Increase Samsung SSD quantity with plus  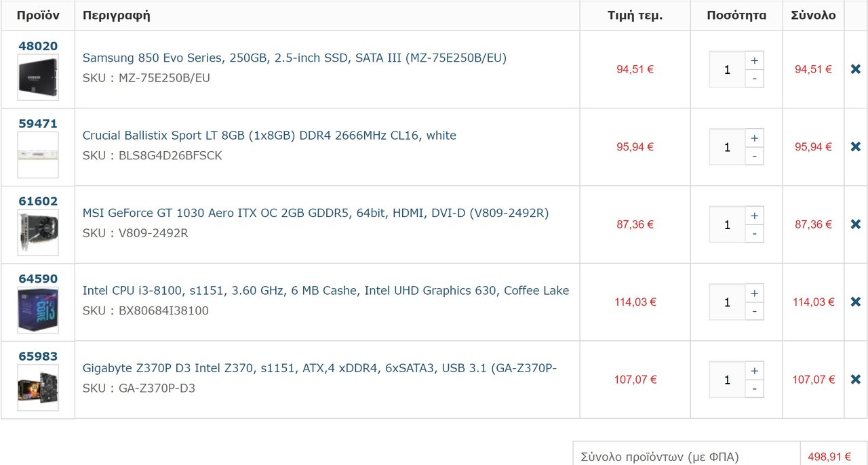(x=754, y=60)
